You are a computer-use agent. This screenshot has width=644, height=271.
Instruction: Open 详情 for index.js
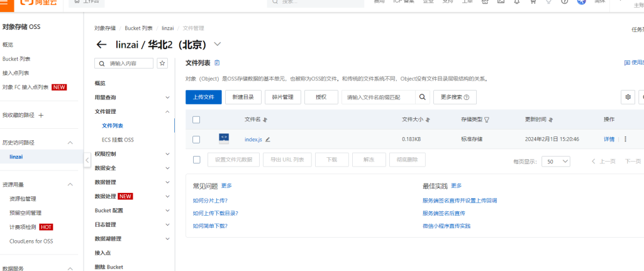[609, 139]
